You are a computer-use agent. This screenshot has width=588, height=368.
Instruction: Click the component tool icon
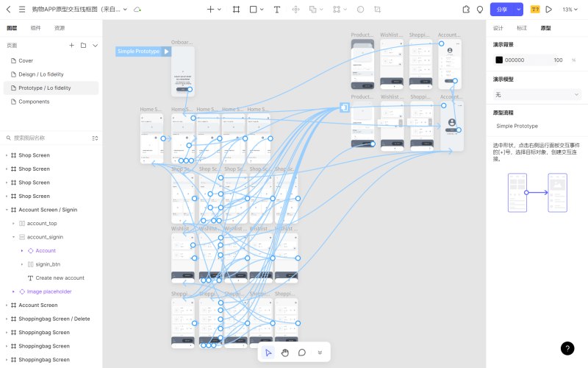296,10
